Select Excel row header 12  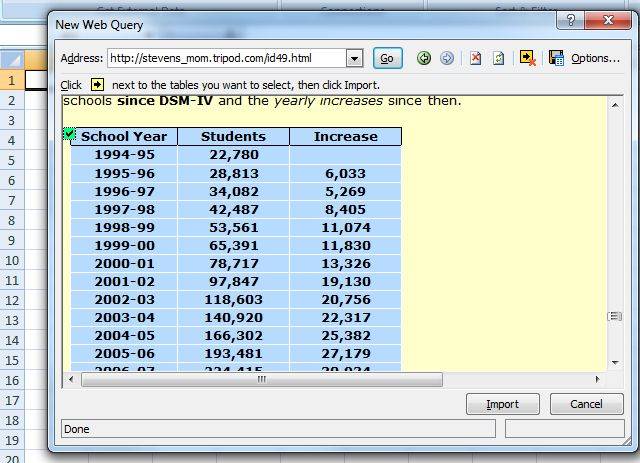point(12,301)
